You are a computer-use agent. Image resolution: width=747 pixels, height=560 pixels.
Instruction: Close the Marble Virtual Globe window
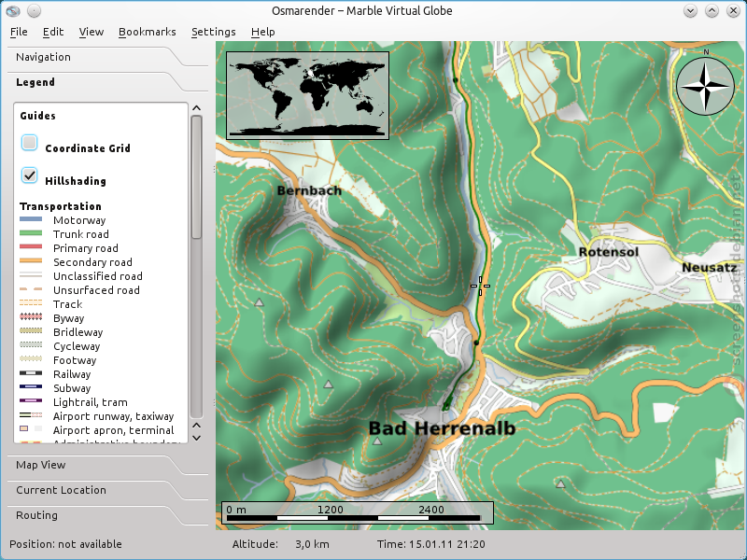[x=733, y=10]
